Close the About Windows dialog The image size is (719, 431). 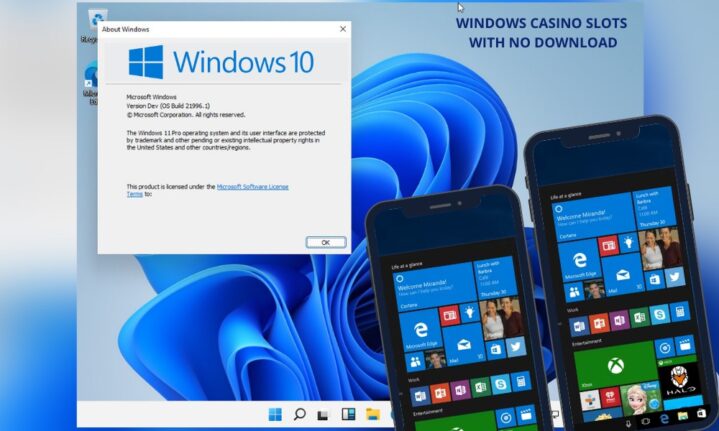click(343, 29)
